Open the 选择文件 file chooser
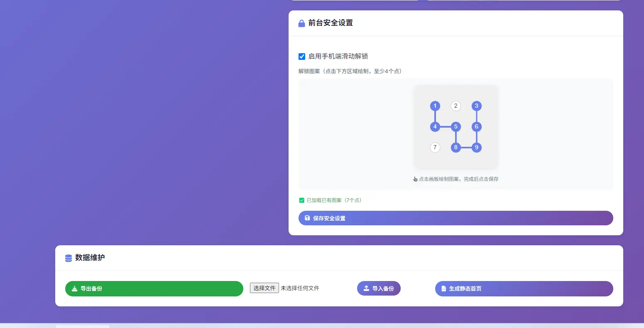This screenshot has width=644, height=328. click(264, 288)
